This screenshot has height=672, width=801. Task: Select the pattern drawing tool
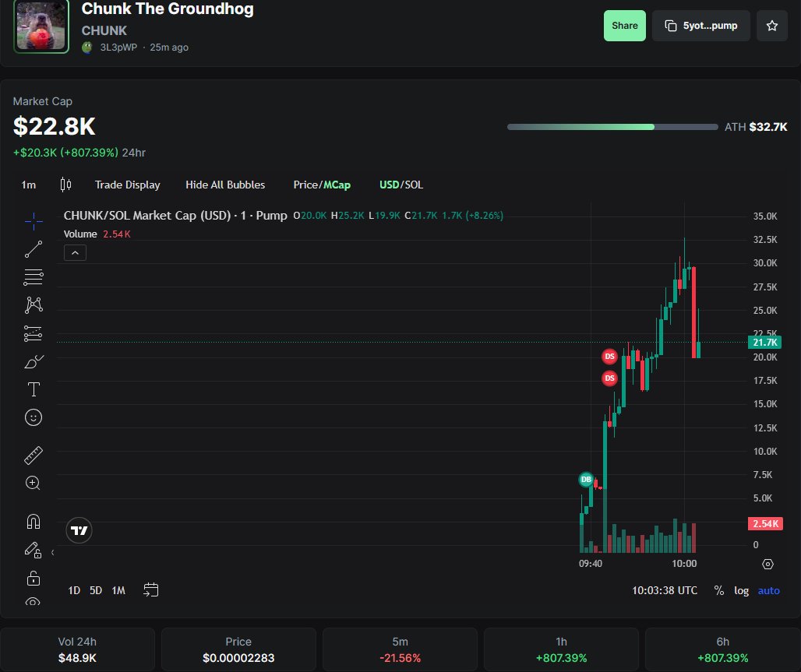tap(34, 304)
